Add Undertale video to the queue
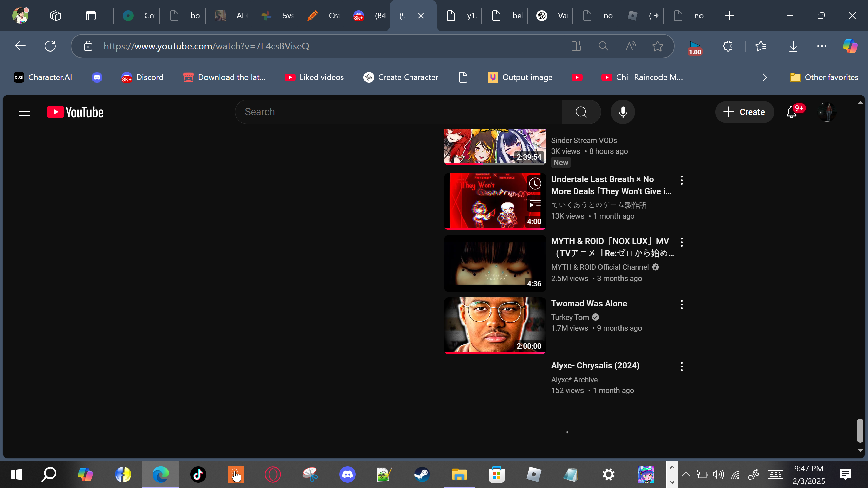Screen dimensions: 868x488 click(535, 204)
